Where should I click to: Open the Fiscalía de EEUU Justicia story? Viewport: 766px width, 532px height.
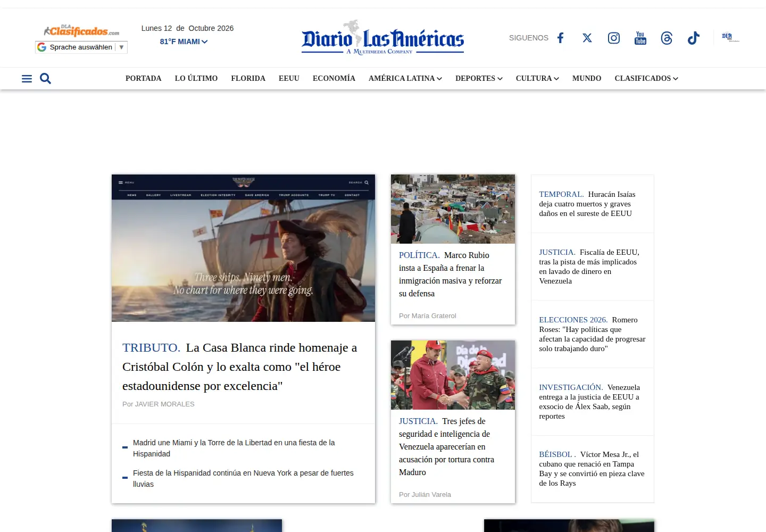589,267
